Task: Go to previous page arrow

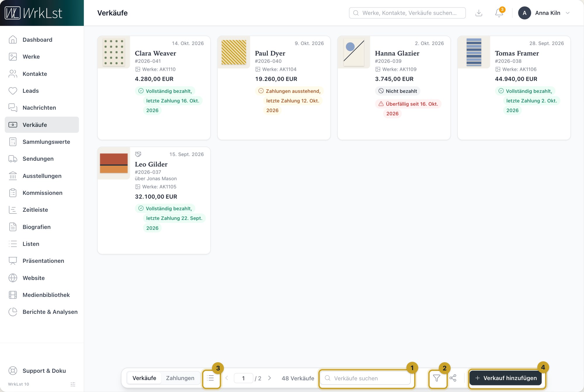Action: coord(227,378)
